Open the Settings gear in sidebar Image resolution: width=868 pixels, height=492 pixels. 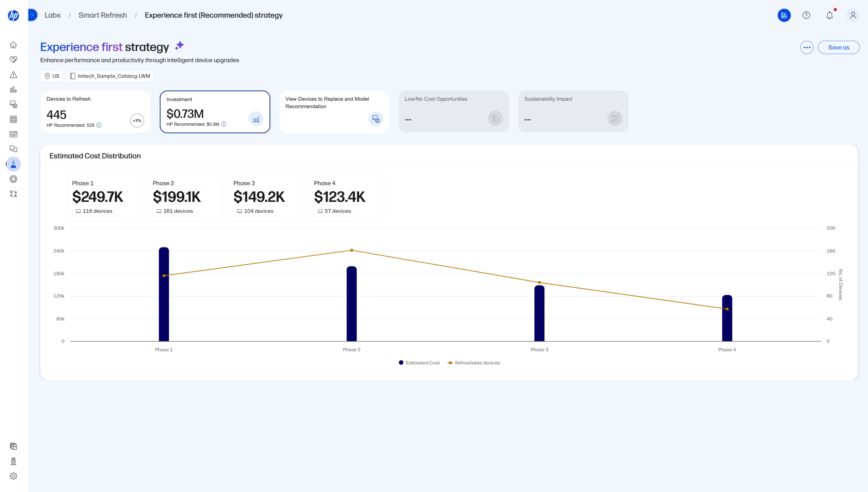[14, 476]
